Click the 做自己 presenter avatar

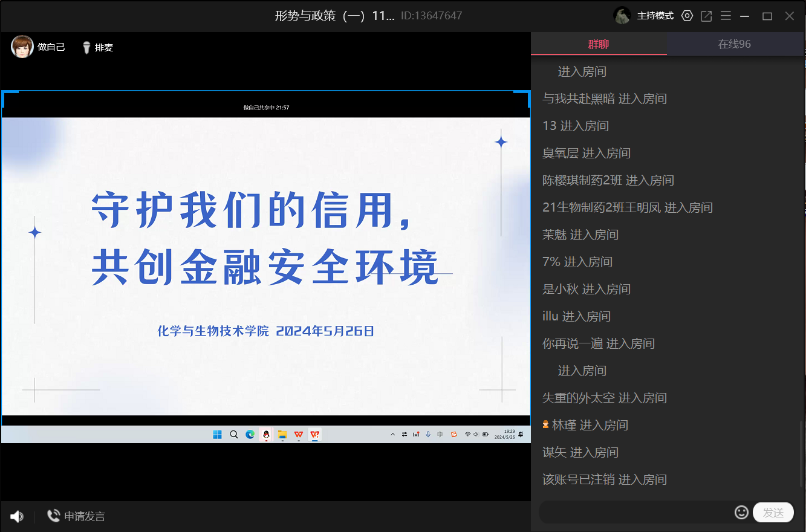coord(22,47)
